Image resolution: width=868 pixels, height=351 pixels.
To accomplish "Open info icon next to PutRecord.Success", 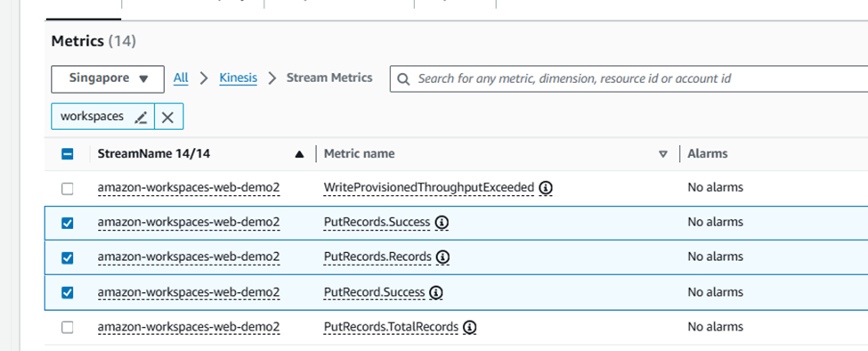I will point(436,292).
